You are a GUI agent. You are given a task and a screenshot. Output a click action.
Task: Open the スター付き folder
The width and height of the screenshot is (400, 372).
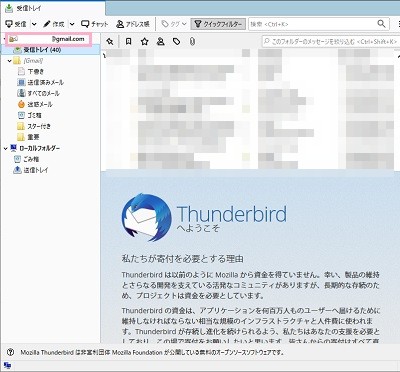(34, 126)
